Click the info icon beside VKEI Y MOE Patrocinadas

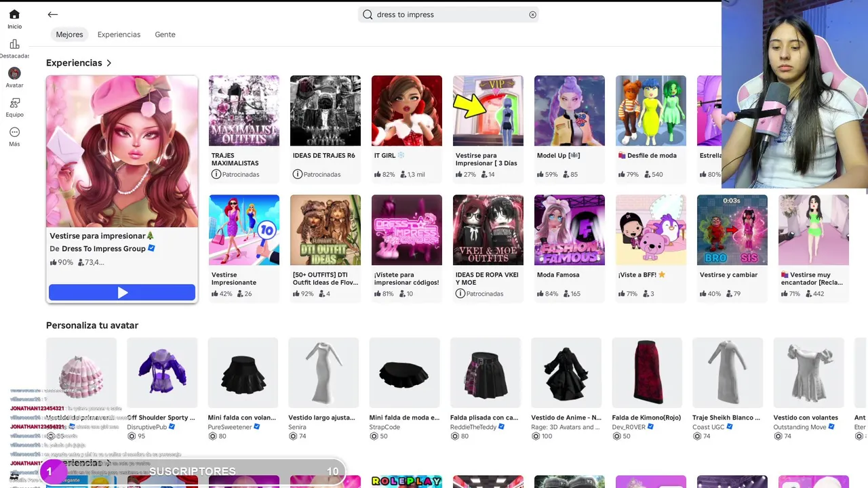point(460,293)
